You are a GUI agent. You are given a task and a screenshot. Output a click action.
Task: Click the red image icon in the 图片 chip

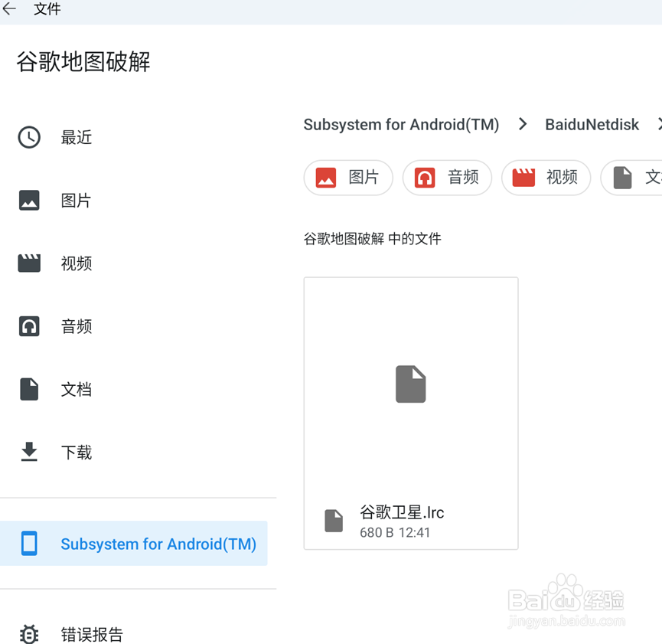[326, 178]
